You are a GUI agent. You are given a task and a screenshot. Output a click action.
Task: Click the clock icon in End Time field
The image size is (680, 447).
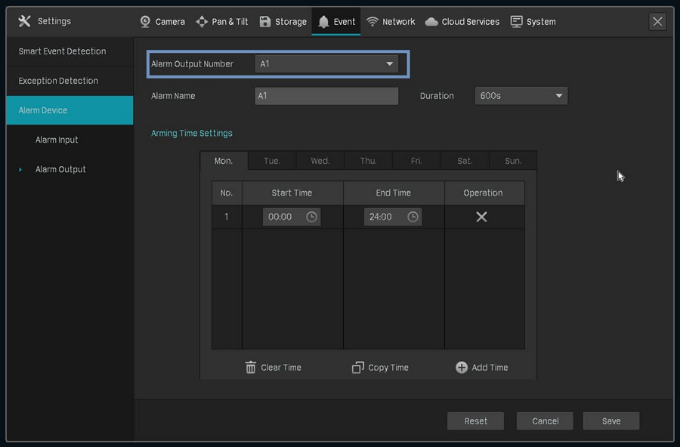click(x=413, y=217)
